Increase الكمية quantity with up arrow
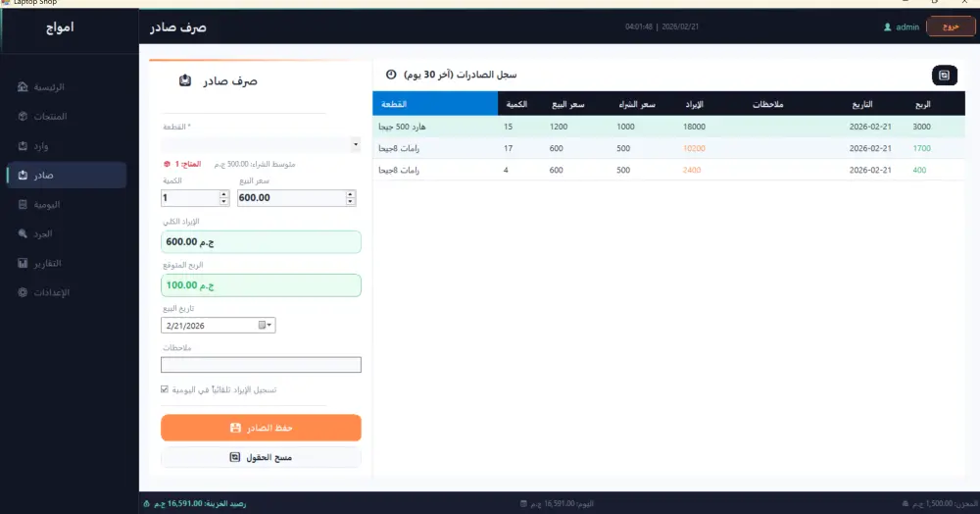980x514 pixels. point(223,194)
